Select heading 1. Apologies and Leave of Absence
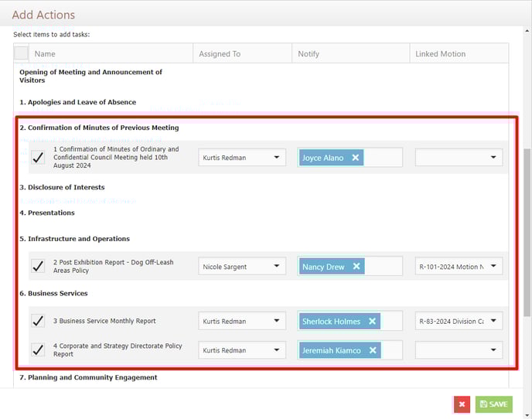 77,102
